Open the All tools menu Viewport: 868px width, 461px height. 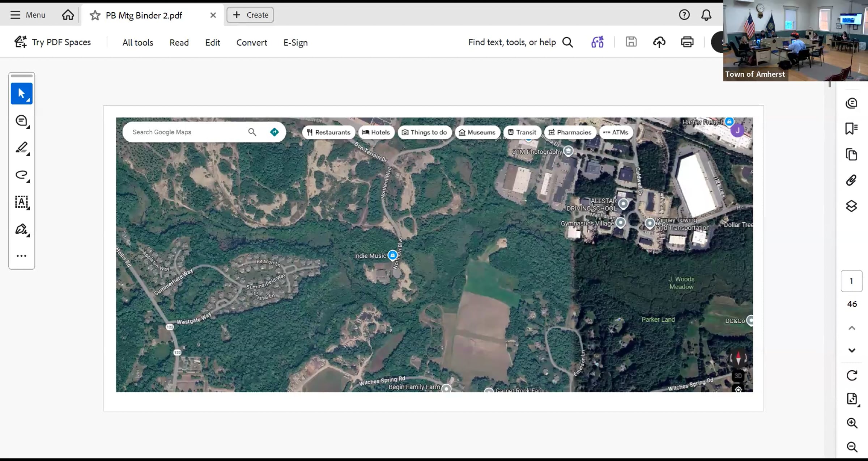138,42
